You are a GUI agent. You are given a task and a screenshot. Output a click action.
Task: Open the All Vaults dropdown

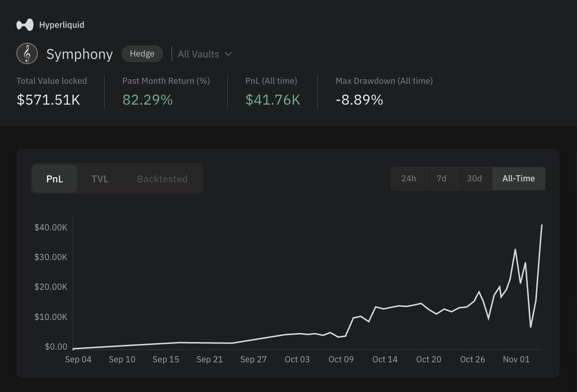(x=205, y=54)
